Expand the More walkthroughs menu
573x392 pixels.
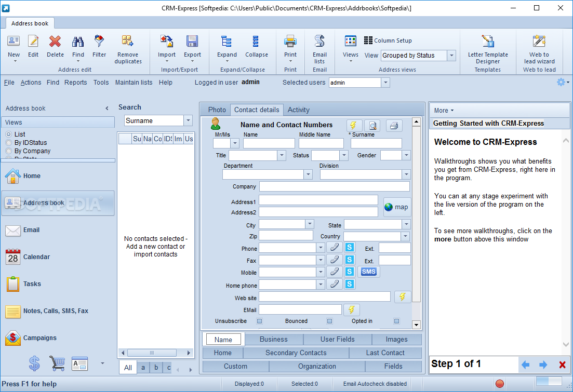444,110
